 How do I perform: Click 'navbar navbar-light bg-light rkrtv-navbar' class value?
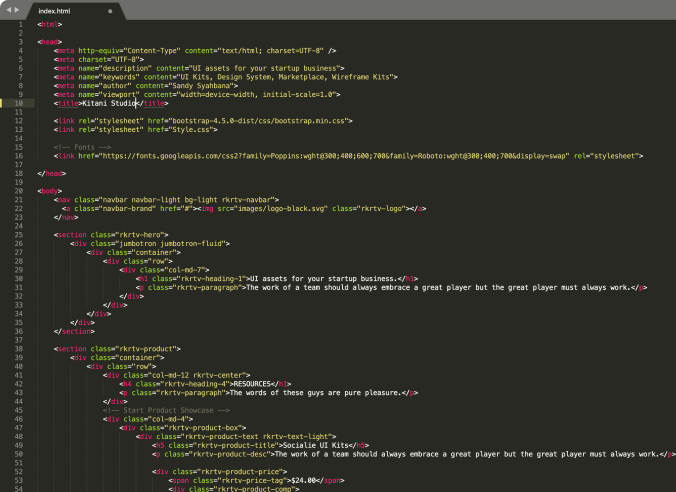pyautogui.click(x=187, y=200)
